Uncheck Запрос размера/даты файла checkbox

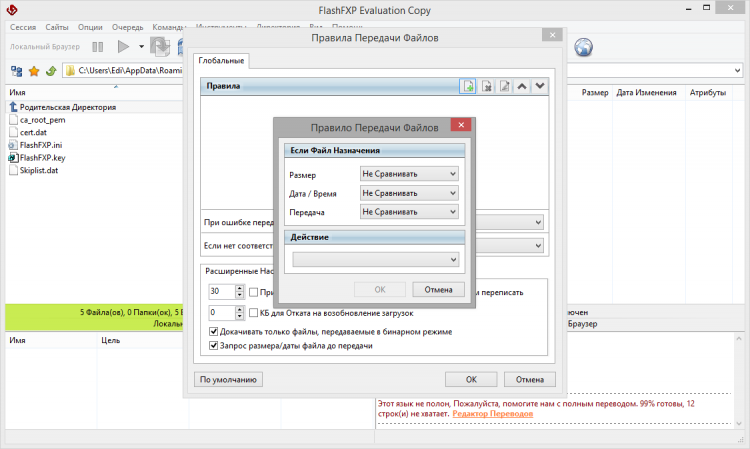(x=213, y=345)
